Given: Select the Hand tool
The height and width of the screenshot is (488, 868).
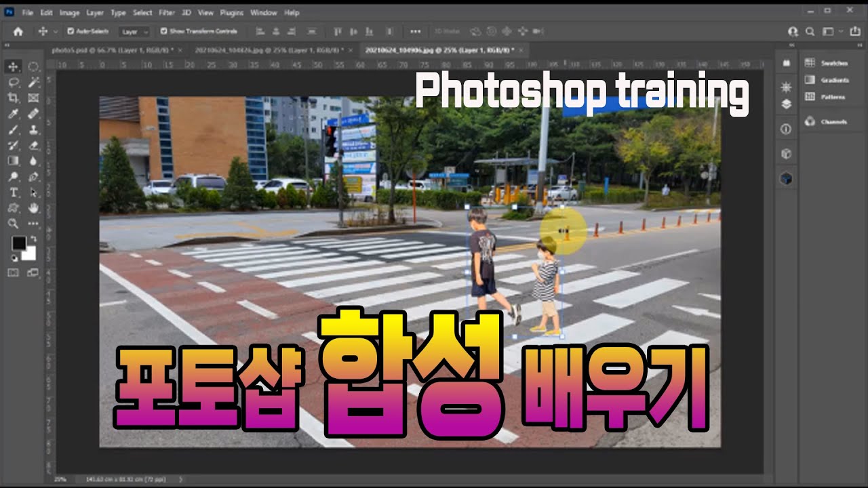Looking at the screenshot, I should (x=33, y=207).
